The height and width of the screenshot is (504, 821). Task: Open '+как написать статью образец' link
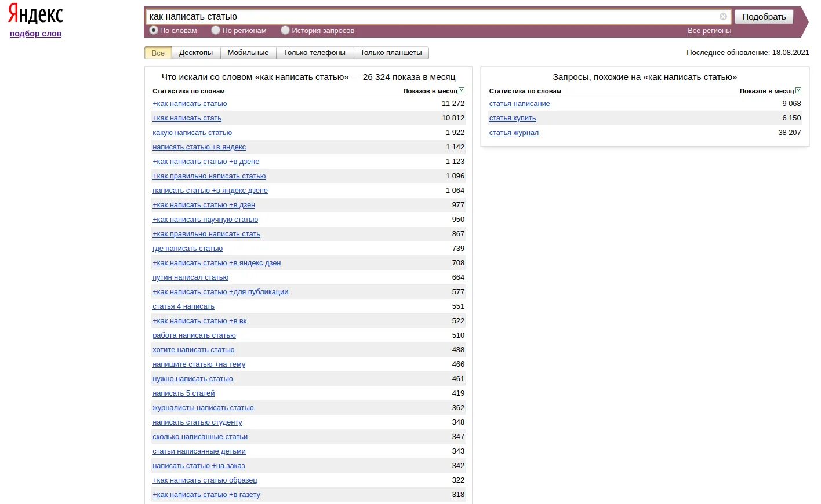coord(205,480)
